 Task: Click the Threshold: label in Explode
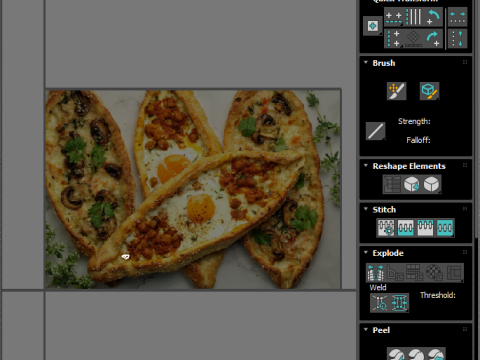point(438,295)
